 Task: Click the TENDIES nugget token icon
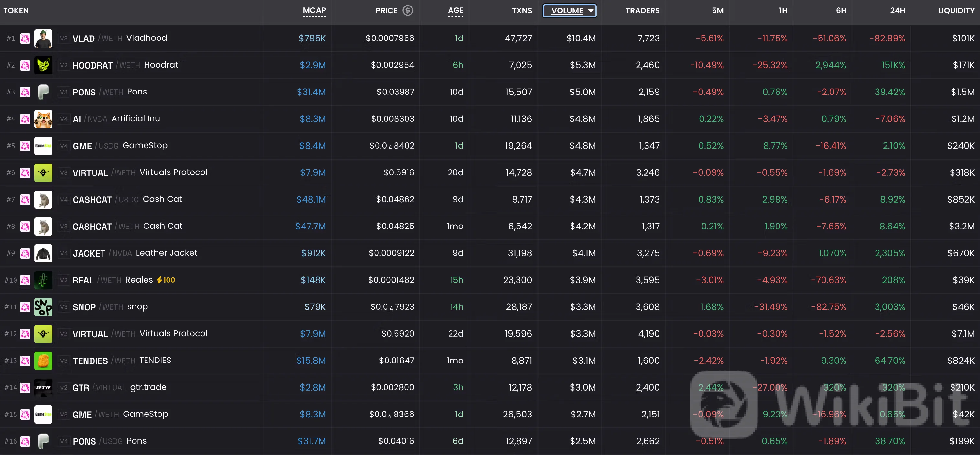pyautogui.click(x=43, y=361)
